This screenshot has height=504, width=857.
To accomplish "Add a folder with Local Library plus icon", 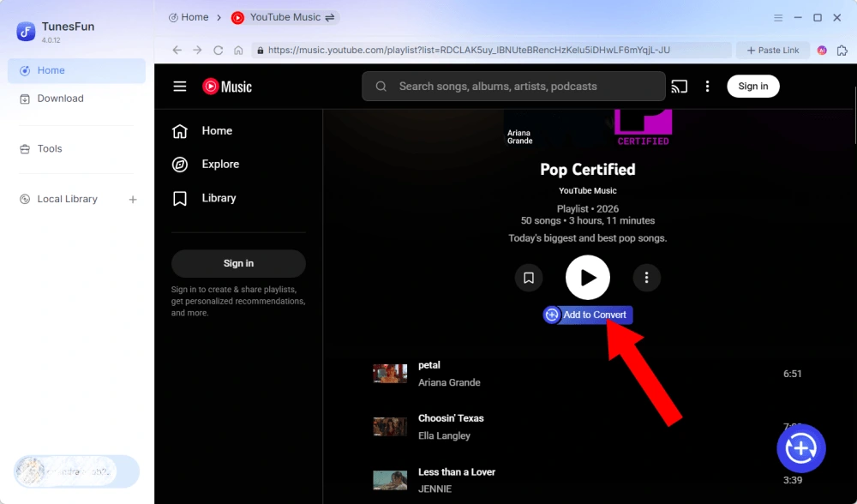I will coord(133,200).
